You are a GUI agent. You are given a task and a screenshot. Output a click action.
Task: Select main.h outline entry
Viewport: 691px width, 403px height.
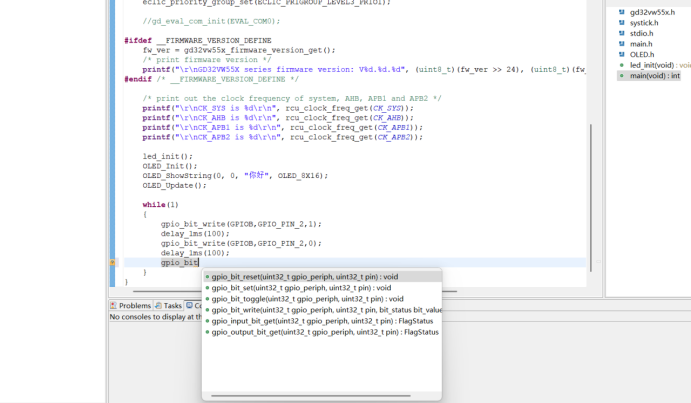(641, 44)
